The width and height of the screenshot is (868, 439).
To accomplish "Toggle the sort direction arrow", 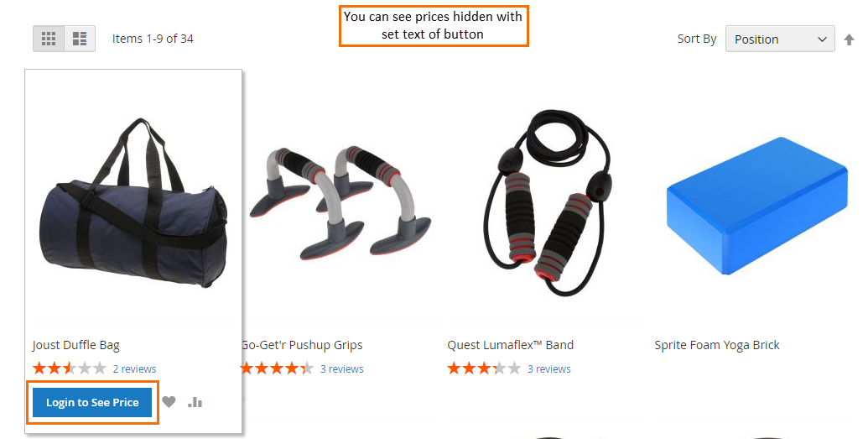I will click(x=849, y=39).
